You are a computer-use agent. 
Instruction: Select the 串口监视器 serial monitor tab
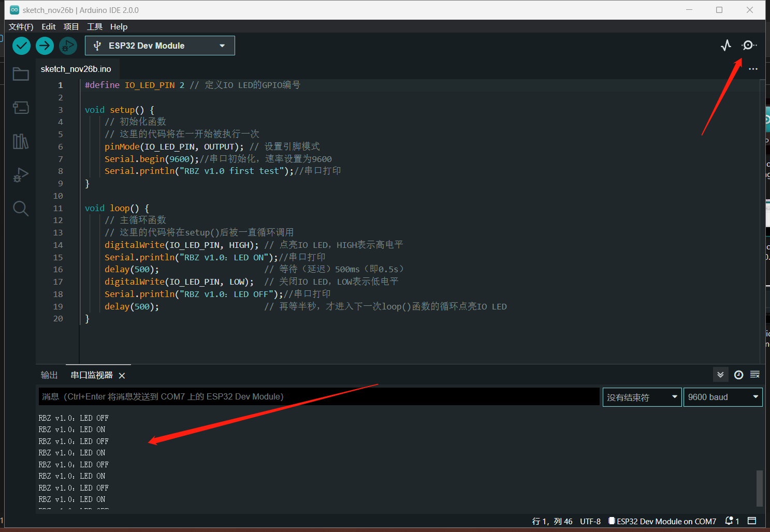point(92,375)
